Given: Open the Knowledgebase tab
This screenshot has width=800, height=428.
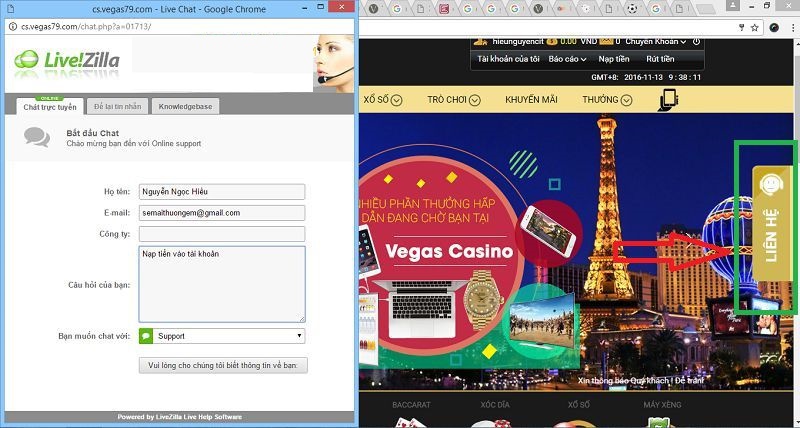Looking at the screenshot, I should click(186, 107).
